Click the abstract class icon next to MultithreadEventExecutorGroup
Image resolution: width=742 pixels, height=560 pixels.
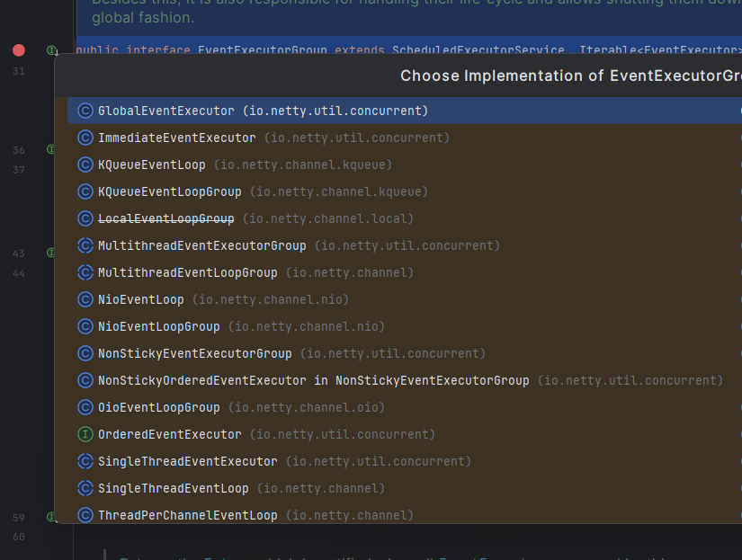pyautogui.click(x=85, y=245)
